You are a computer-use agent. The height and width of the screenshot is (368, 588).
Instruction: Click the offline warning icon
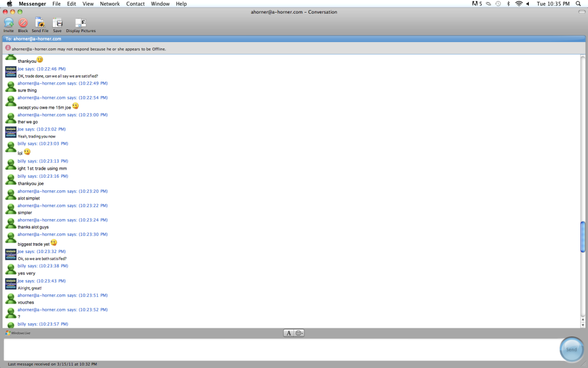click(8, 48)
